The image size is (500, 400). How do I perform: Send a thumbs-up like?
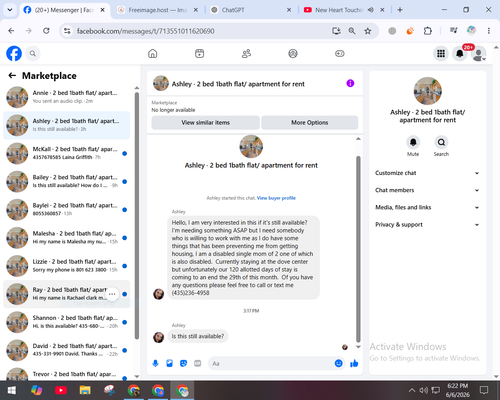tap(354, 363)
